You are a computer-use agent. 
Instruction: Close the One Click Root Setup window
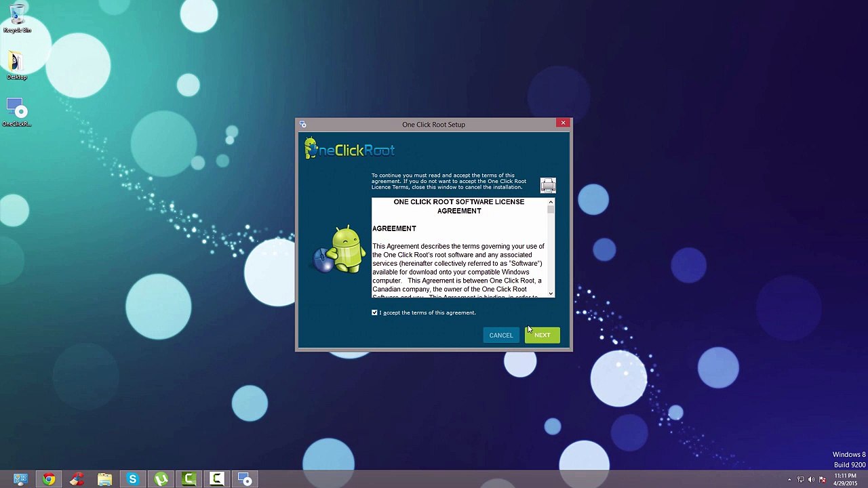point(563,123)
